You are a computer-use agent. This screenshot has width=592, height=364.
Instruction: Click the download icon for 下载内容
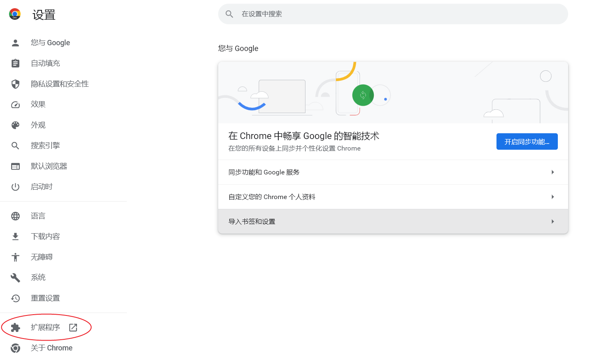point(16,236)
